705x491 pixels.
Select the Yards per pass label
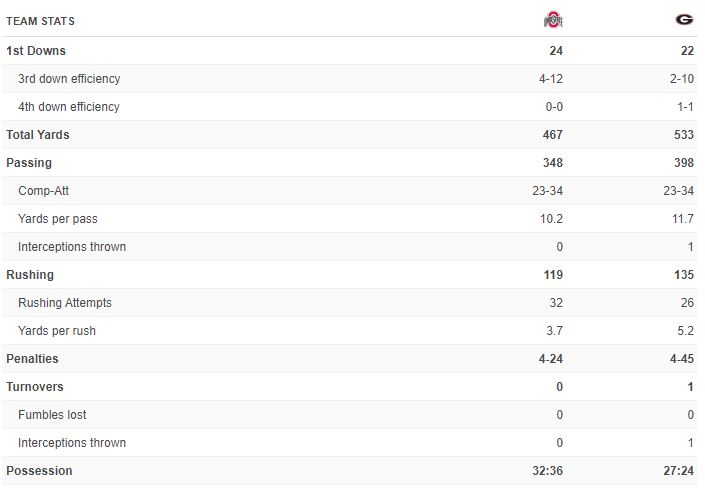click(58, 219)
